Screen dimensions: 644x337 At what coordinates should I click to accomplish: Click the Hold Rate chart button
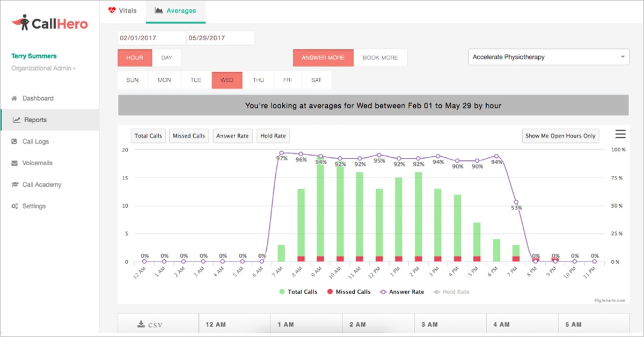(273, 136)
